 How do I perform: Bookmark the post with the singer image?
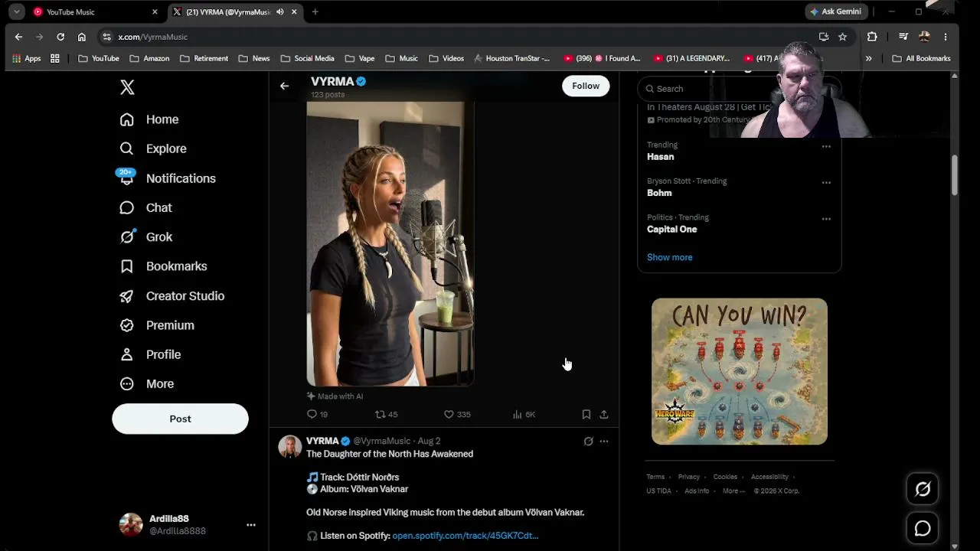586,414
